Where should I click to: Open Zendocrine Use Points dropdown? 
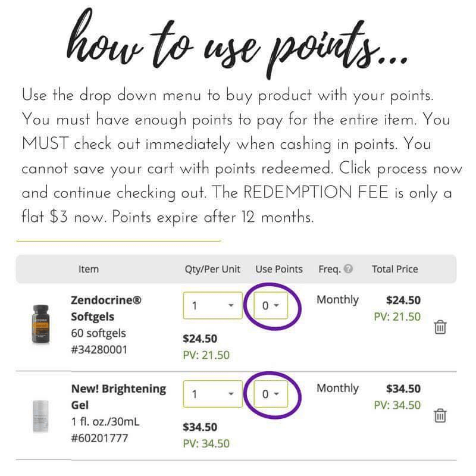(x=271, y=305)
